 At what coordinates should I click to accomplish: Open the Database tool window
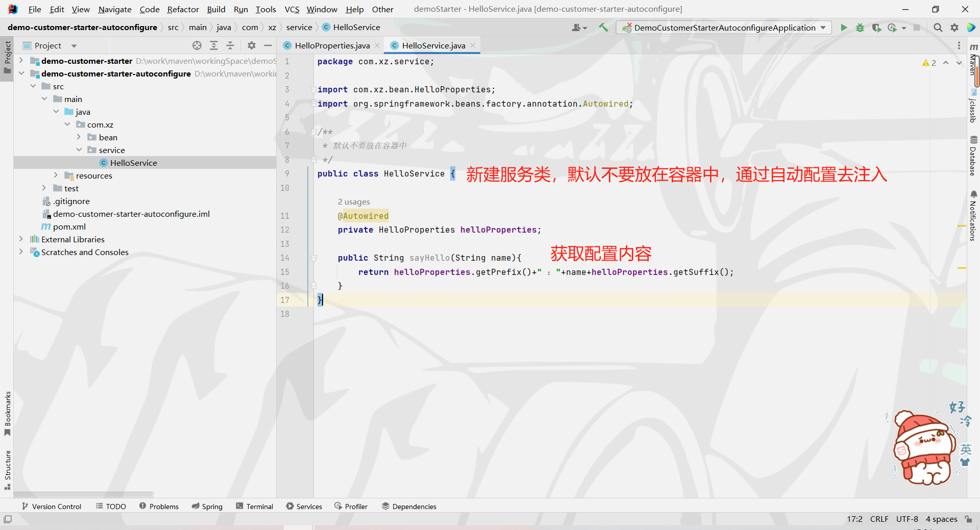coord(974,153)
